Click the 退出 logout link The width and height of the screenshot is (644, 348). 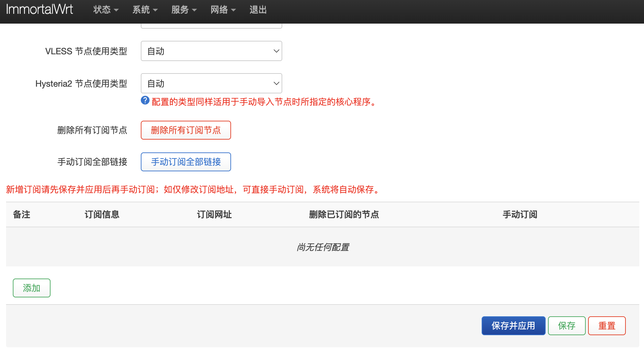258,10
